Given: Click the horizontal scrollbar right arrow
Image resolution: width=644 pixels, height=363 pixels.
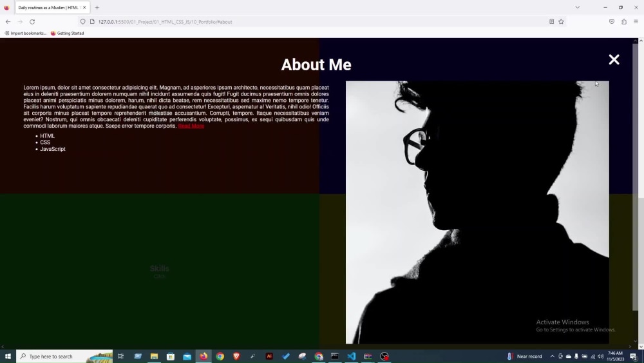Looking at the screenshot, I should pos(630,346).
